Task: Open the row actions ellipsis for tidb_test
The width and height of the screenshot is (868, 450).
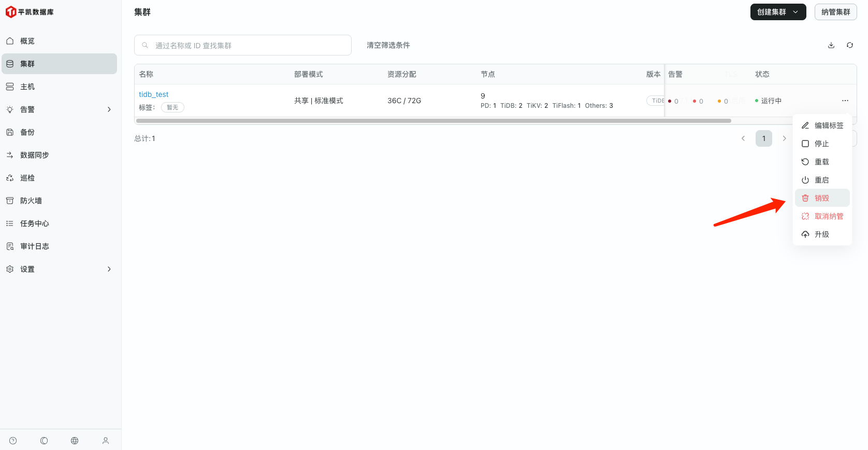Action: tap(845, 101)
